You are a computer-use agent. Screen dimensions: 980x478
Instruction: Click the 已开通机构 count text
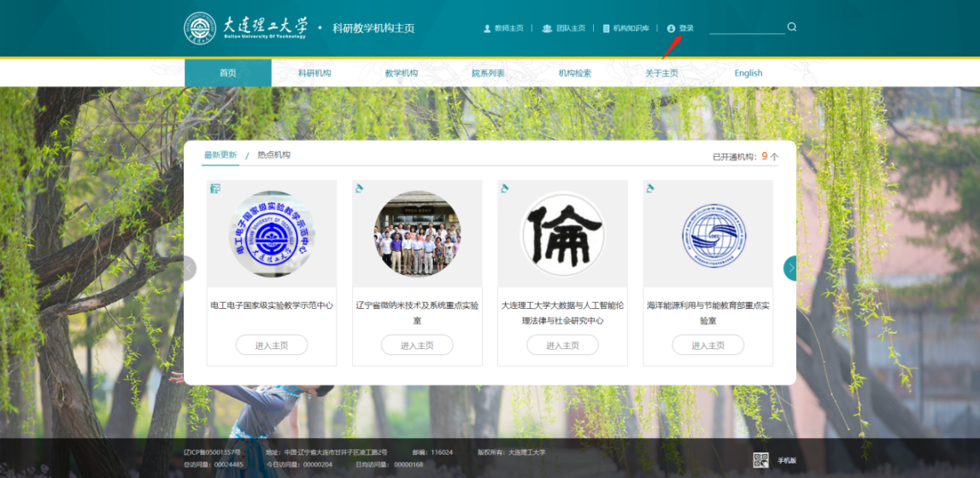(746, 156)
